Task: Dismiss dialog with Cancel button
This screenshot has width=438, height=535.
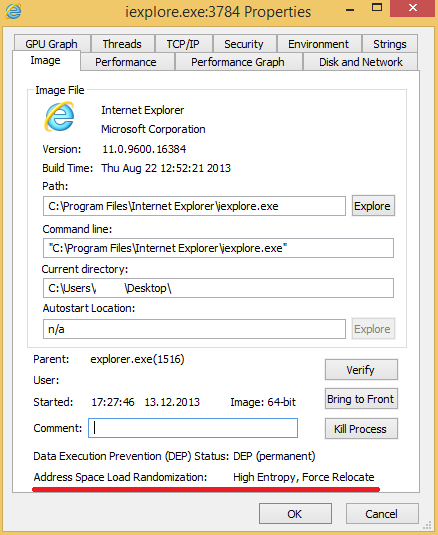Action: pos(382,514)
